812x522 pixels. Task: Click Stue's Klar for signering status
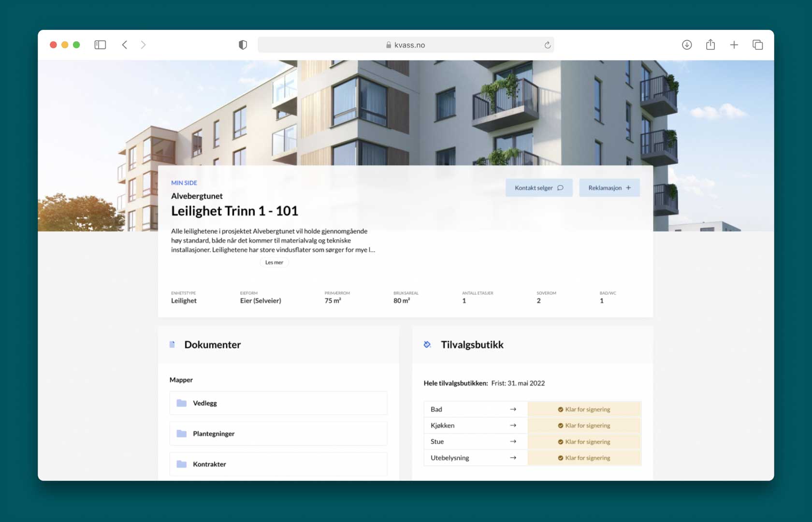[584, 442]
